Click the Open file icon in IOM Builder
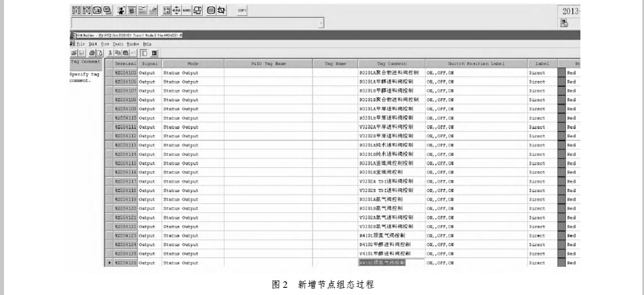Image resolution: width=644 pixels, height=295 pixels. [74, 53]
